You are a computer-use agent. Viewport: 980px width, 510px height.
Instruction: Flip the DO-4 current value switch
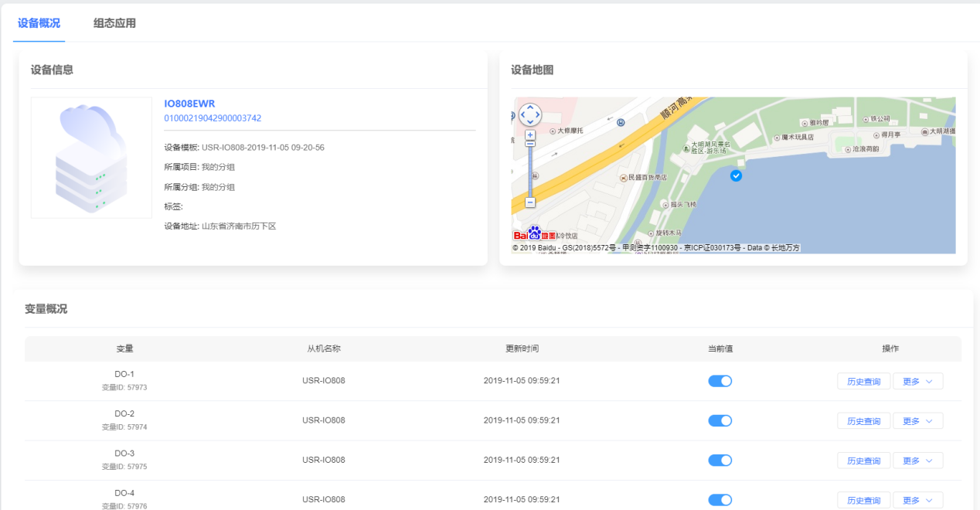[720, 499]
